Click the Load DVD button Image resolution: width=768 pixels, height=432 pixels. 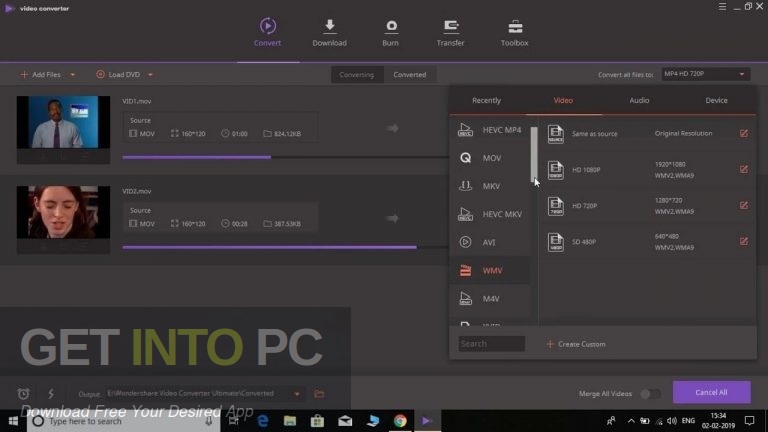(x=118, y=74)
